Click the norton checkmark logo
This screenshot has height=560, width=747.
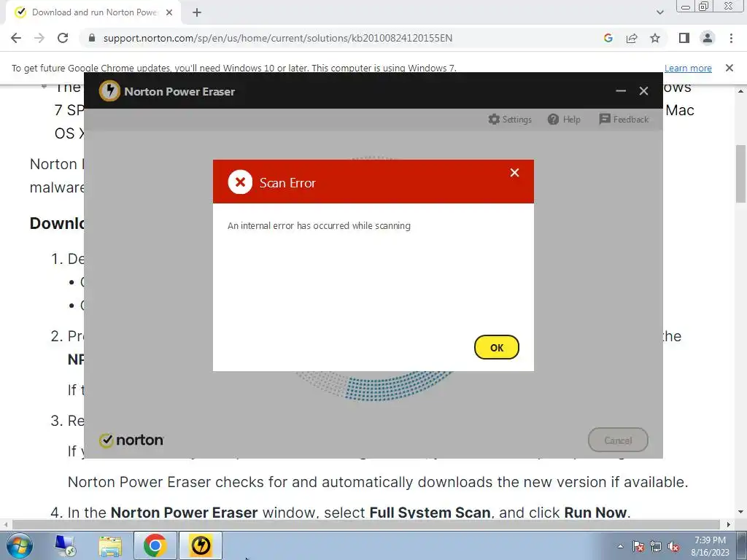(131, 440)
